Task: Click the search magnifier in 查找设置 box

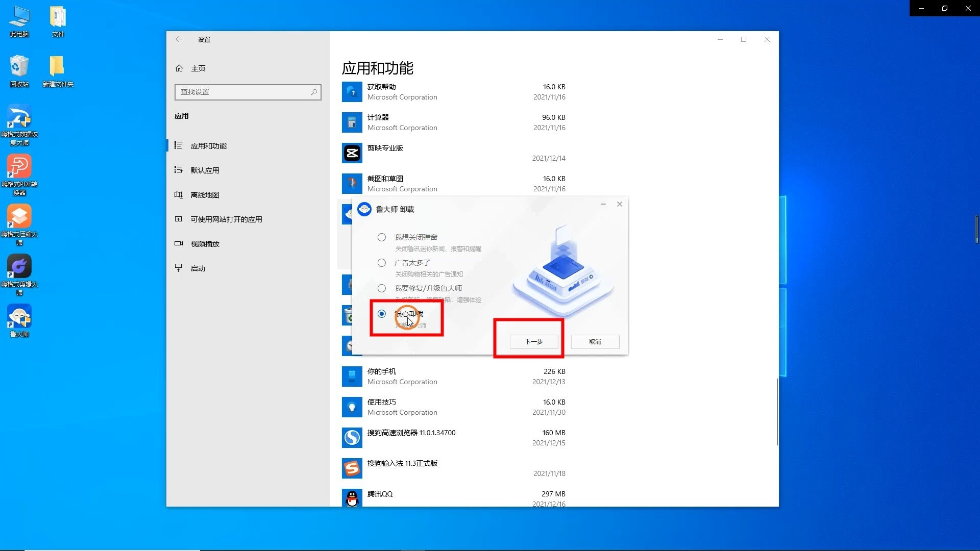Action: 314,92
